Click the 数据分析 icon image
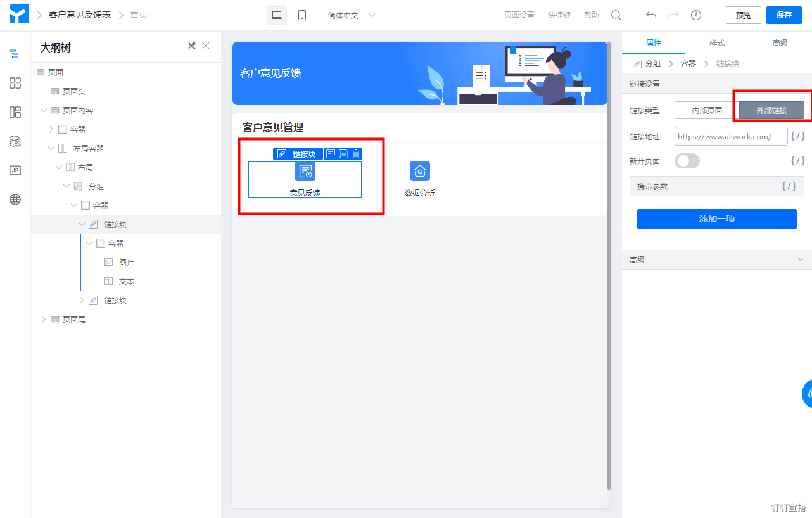Screen dimensions: 812x518 click(x=420, y=171)
